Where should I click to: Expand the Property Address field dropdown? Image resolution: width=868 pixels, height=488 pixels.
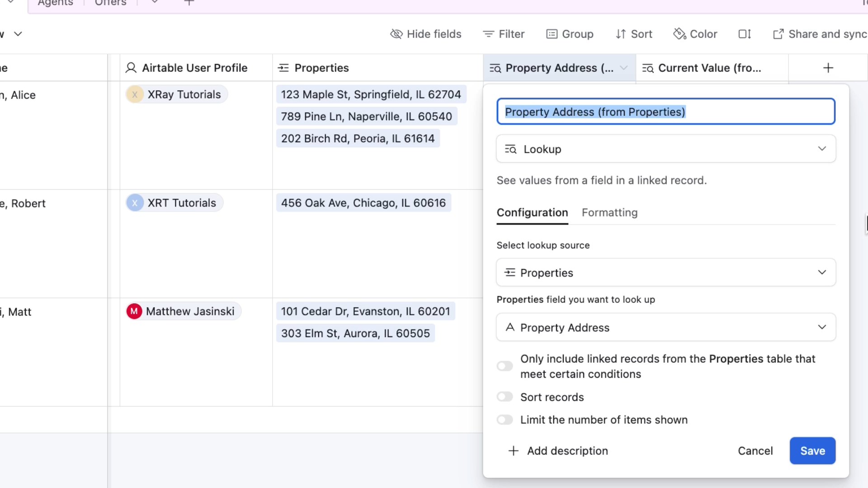point(665,327)
